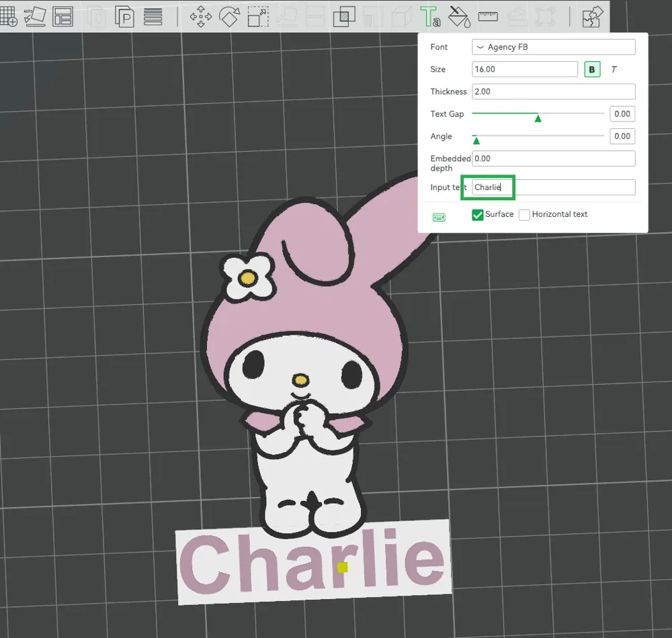
Task: Select the Charlie nameplate in the viewport
Action: (314, 562)
